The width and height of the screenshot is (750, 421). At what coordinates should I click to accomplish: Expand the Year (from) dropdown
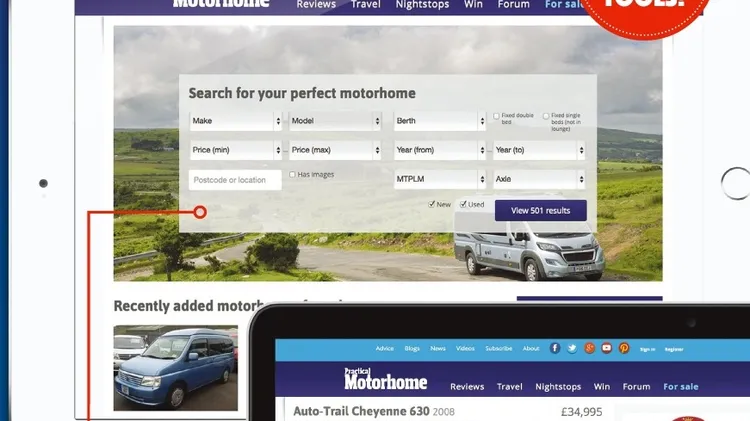click(440, 150)
